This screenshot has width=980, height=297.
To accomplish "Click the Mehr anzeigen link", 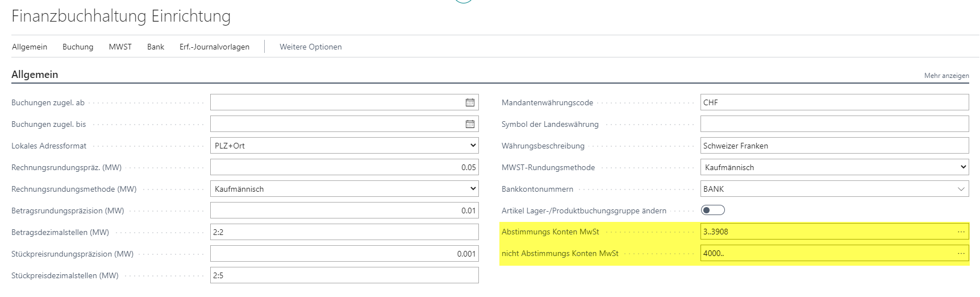I will pyautogui.click(x=946, y=75).
